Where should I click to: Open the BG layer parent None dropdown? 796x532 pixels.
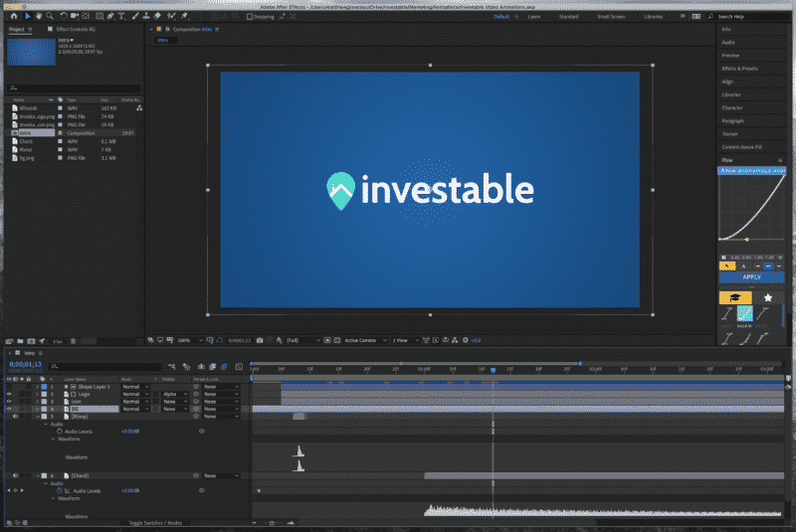221,409
